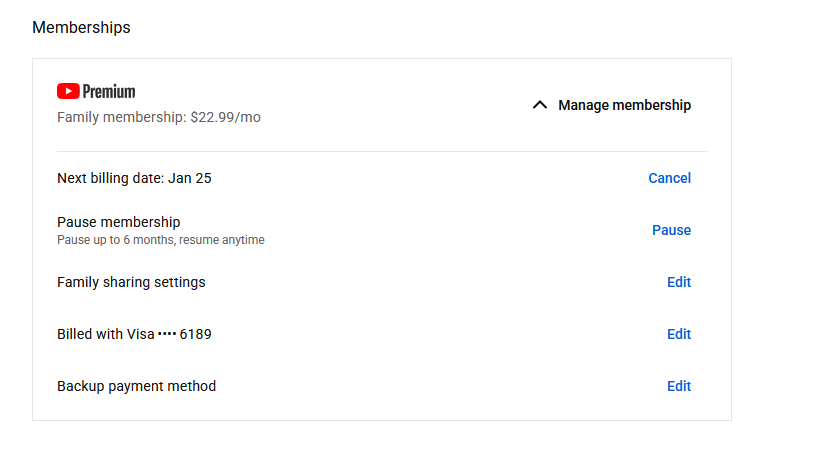Click the Backup payment method label
Screen dimensions: 827x449
pyautogui.click(x=136, y=386)
